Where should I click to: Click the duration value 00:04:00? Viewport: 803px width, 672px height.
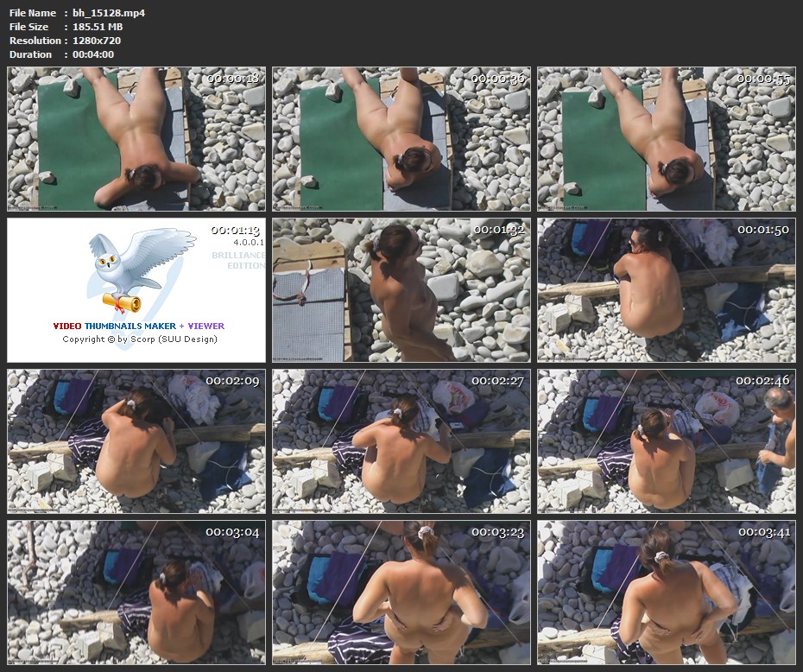tap(93, 54)
